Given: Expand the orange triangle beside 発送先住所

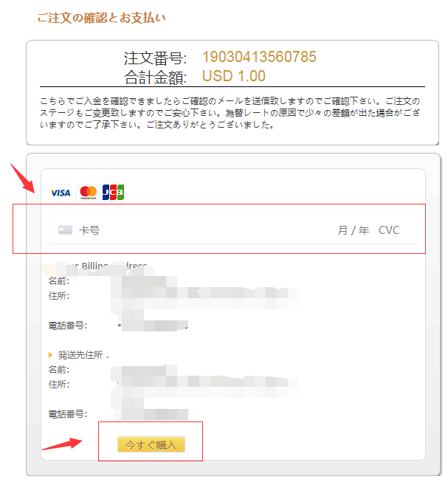Looking at the screenshot, I should [50, 355].
